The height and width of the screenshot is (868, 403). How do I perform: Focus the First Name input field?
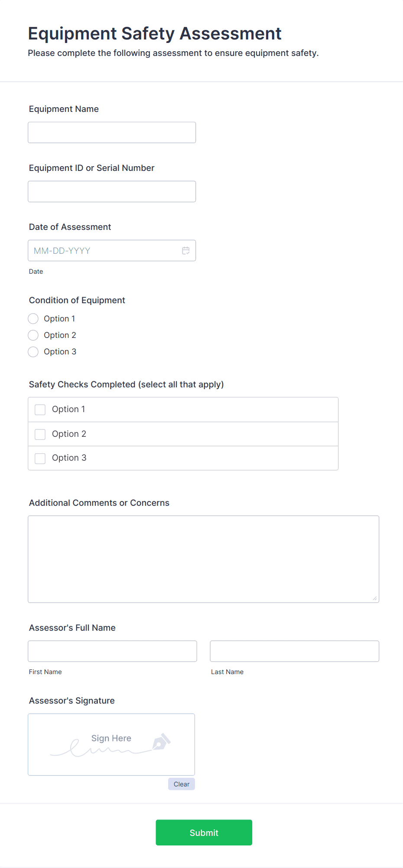pyautogui.click(x=112, y=651)
